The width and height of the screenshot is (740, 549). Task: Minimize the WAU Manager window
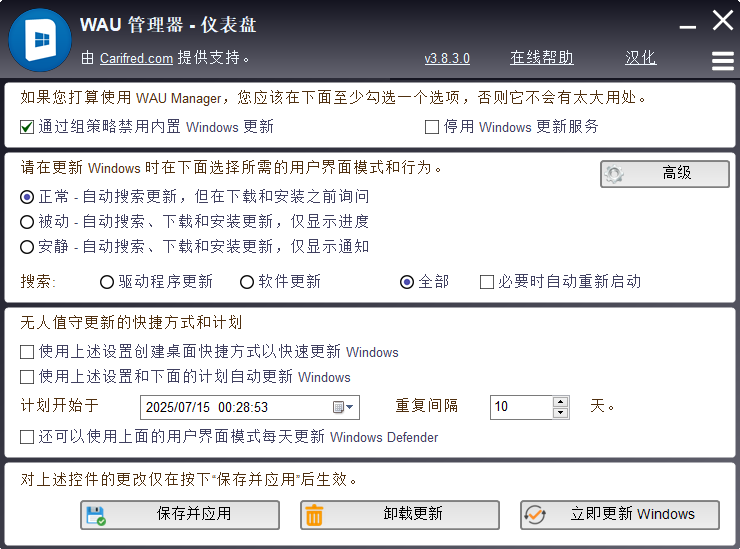[x=688, y=26]
